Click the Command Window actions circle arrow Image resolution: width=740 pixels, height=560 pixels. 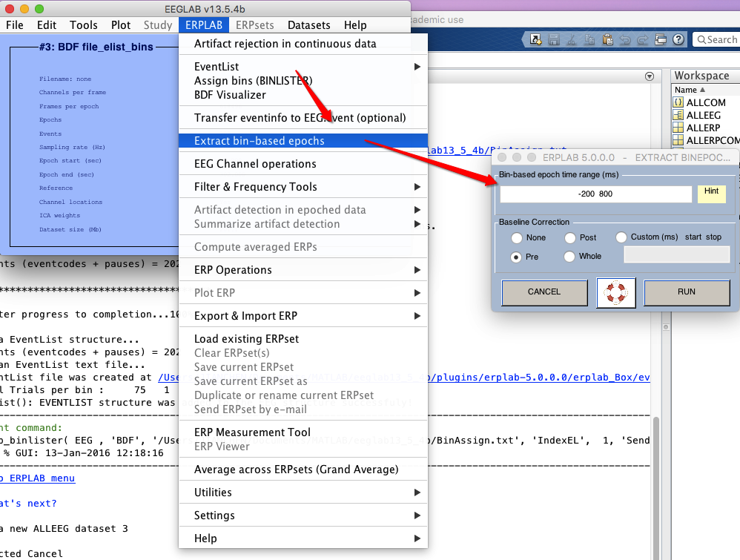click(x=650, y=76)
